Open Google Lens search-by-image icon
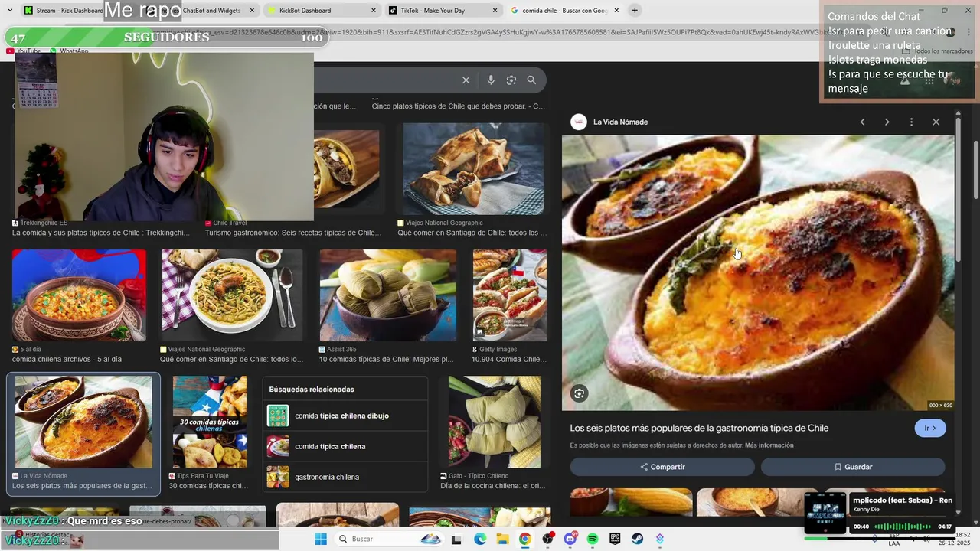980x551 pixels. 511,80
